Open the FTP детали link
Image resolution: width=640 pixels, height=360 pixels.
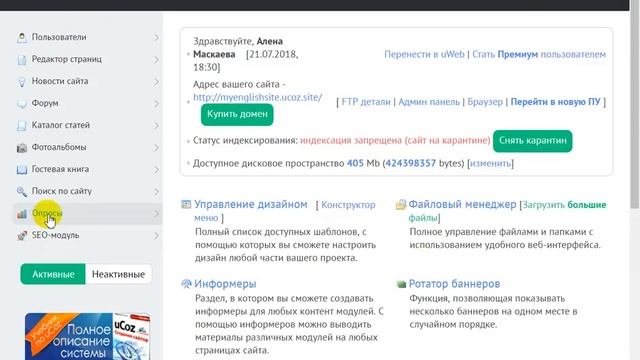[x=366, y=102]
